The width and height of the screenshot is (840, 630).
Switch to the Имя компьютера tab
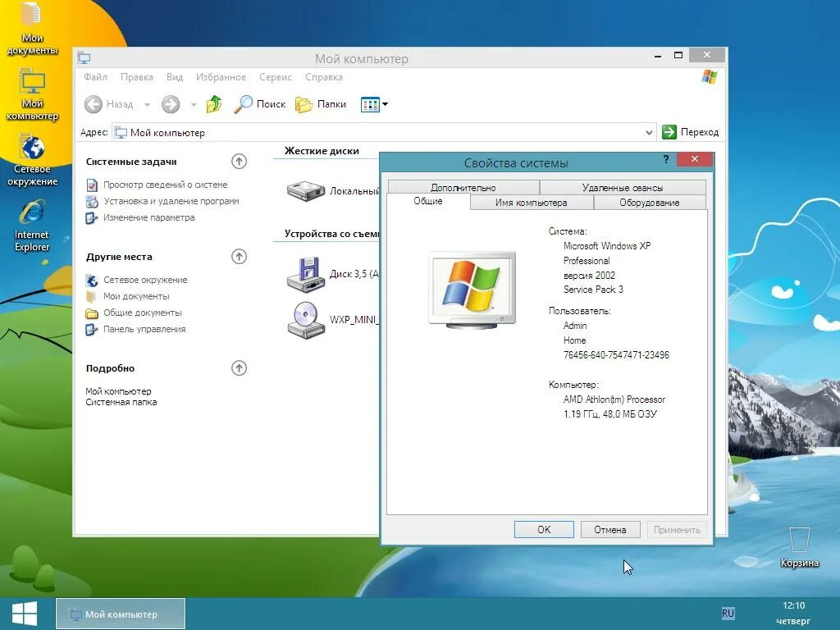tap(531, 203)
